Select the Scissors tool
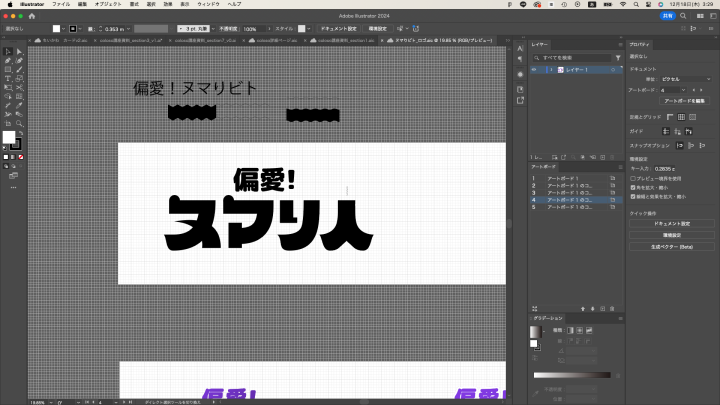 [x=19, y=88]
